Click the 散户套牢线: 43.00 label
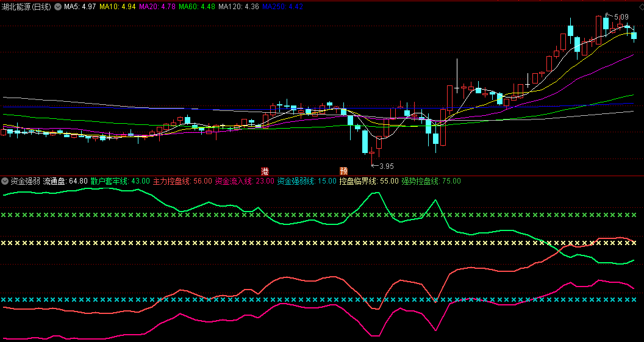 pyautogui.click(x=120, y=181)
